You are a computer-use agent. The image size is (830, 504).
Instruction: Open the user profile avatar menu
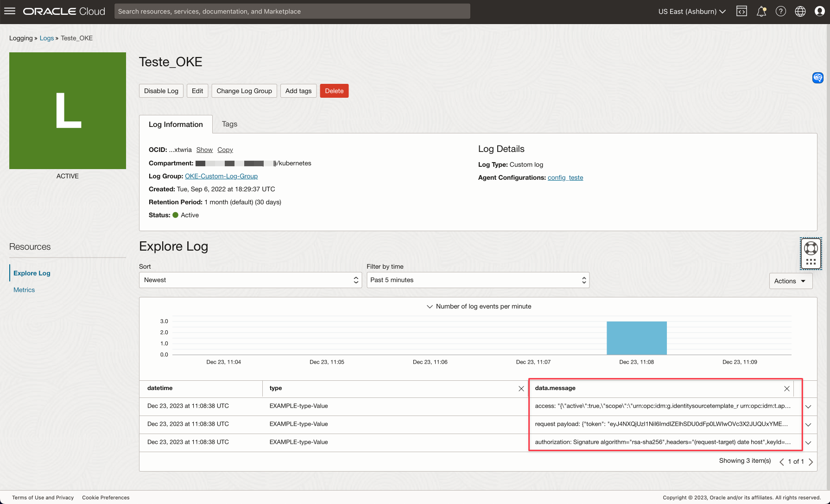click(819, 12)
